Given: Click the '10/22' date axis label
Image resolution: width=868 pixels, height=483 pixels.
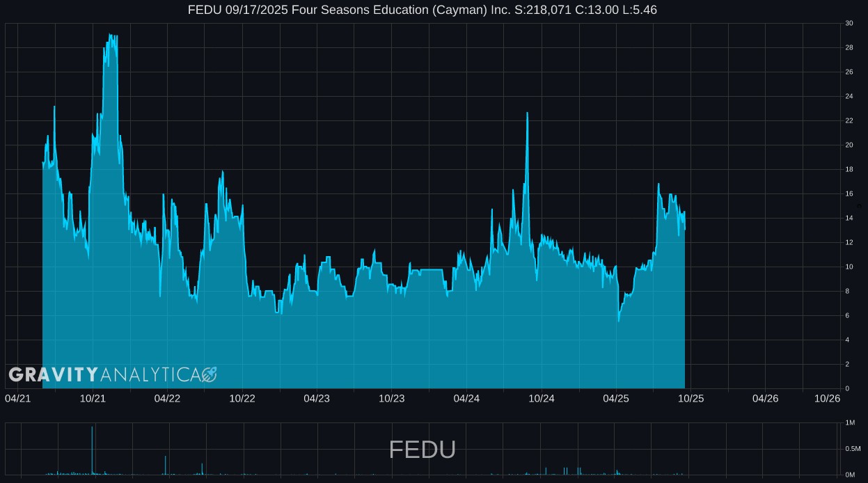Looking at the screenshot, I should click(242, 398).
